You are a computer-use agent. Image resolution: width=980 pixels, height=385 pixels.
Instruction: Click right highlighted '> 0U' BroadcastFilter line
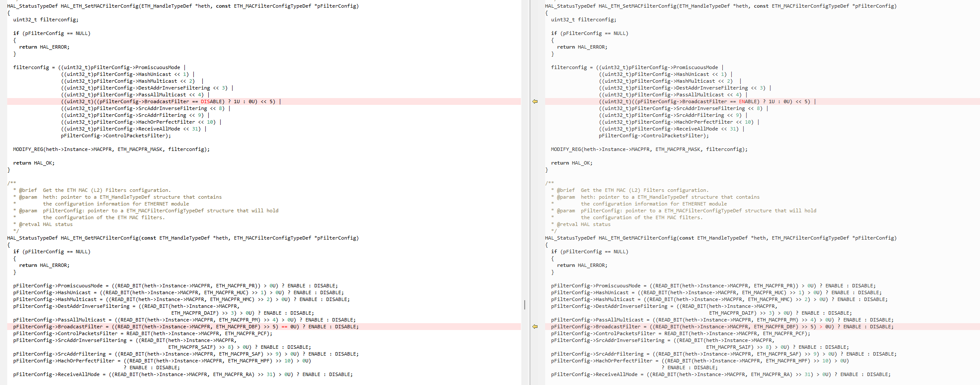point(722,327)
